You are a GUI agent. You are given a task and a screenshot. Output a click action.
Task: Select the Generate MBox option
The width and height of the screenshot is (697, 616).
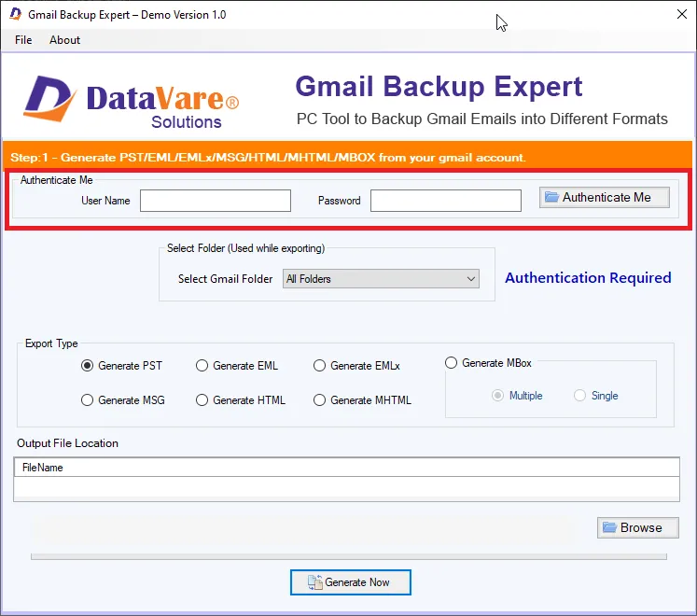click(x=489, y=363)
